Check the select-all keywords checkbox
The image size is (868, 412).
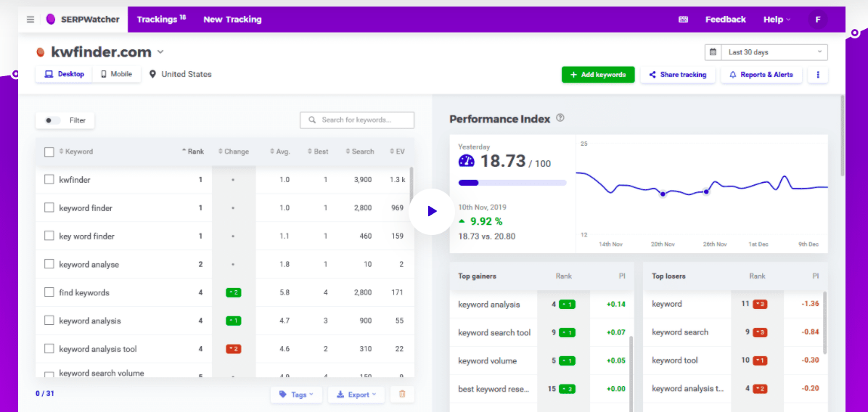tap(49, 152)
